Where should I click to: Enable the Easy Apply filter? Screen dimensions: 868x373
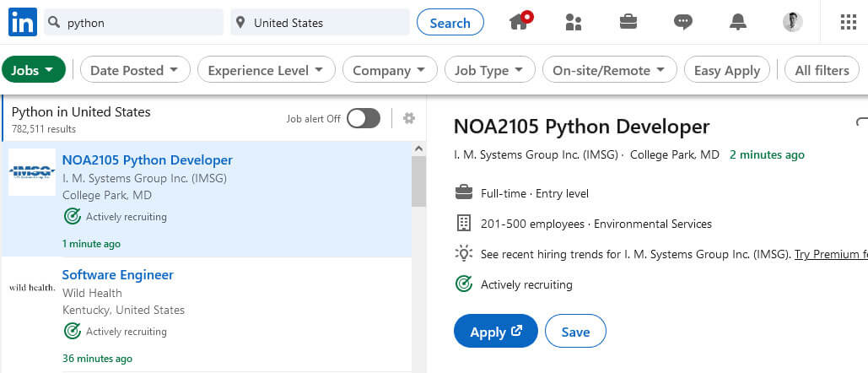click(x=727, y=70)
